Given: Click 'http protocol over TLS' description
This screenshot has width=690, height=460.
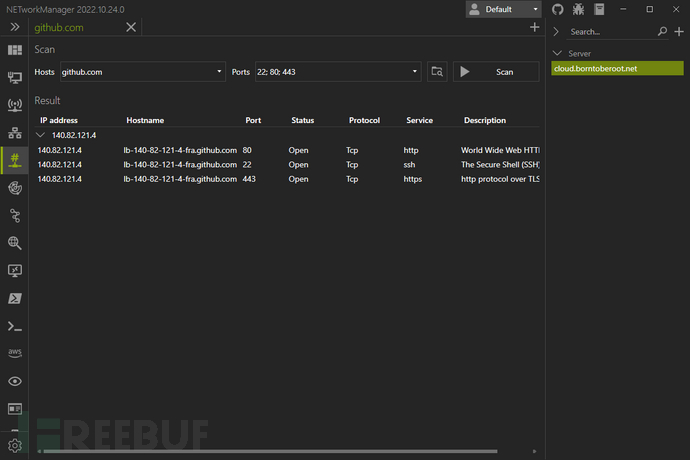Looking at the screenshot, I should (500, 179).
